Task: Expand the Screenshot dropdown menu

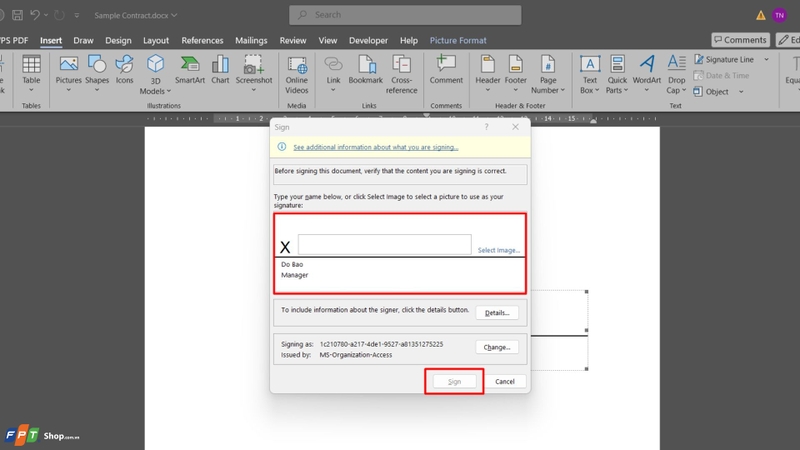Action: (x=254, y=90)
